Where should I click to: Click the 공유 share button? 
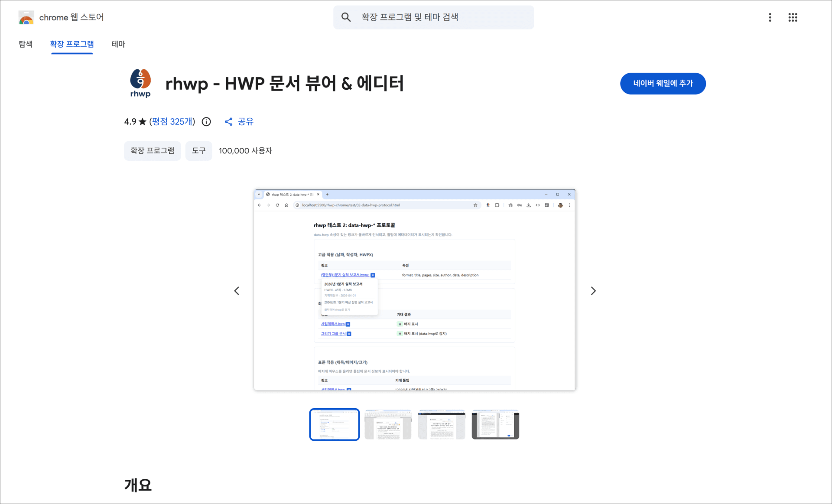239,122
